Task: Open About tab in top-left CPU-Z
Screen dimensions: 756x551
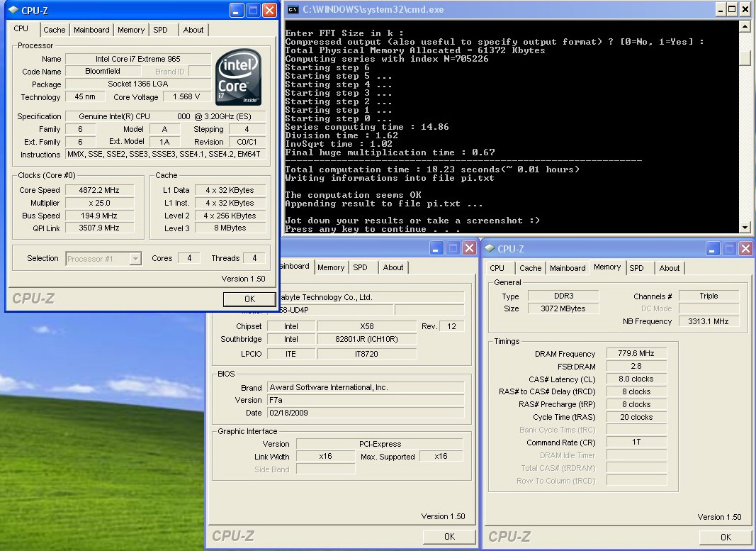Action: (x=193, y=30)
